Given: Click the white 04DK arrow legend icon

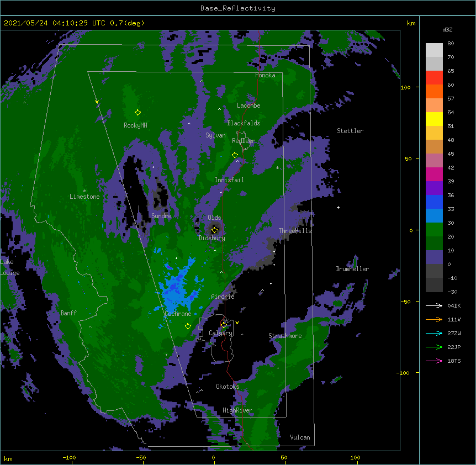Looking at the screenshot, I should pyautogui.click(x=434, y=305).
